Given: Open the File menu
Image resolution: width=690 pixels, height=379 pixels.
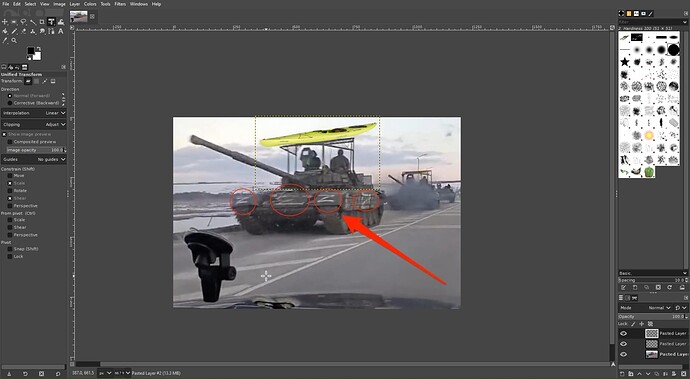Looking at the screenshot, I should click(5, 4).
